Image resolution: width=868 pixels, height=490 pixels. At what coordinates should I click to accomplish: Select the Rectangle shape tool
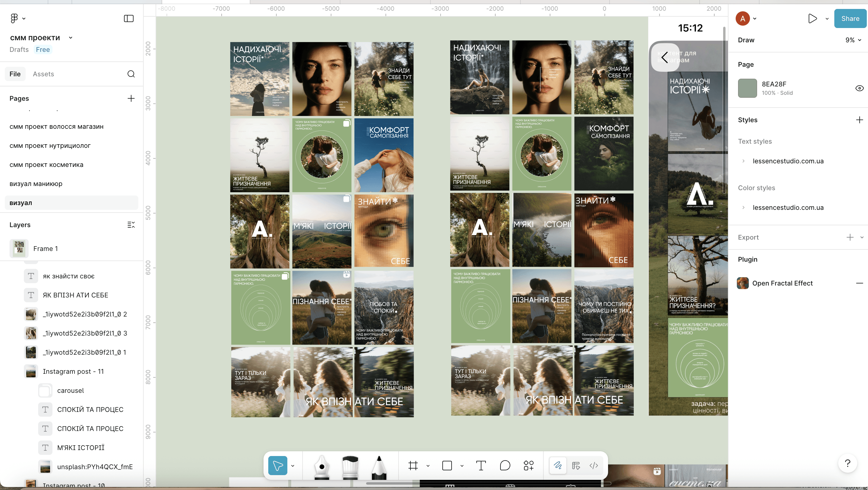(x=447, y=466)
